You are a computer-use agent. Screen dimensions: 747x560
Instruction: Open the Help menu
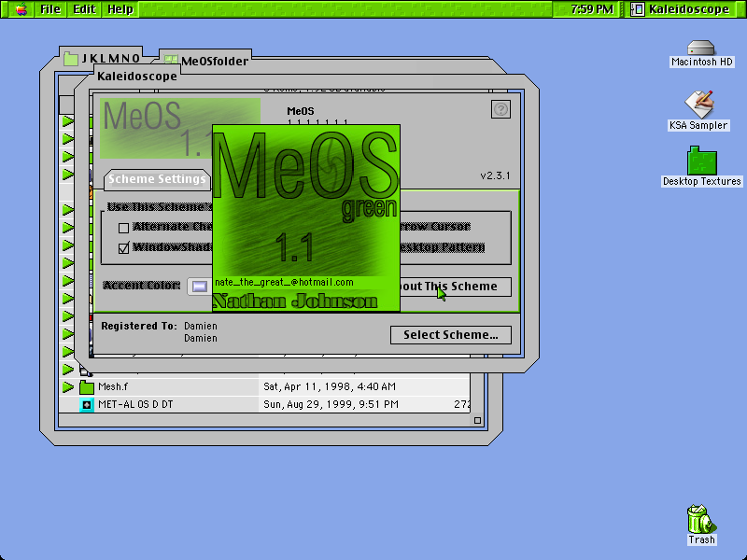(120, 9)
